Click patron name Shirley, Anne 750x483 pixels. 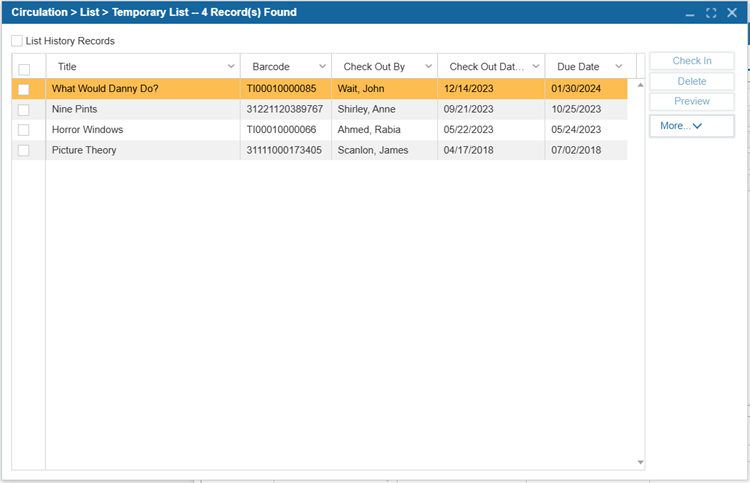(366, 109)
